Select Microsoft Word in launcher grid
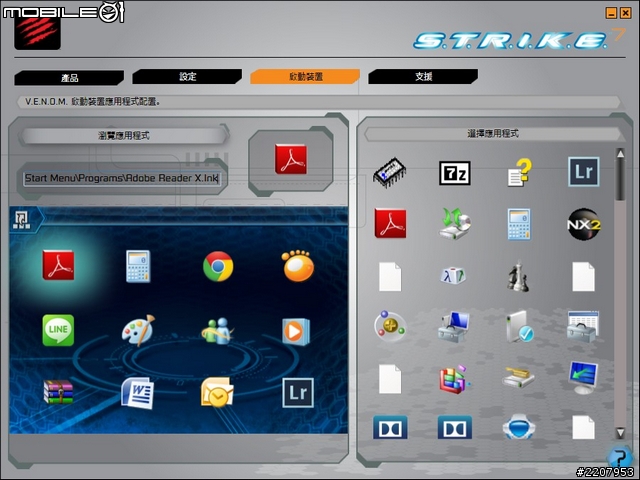The height and width of the screenshot is (480, 640). pos(138,393)
